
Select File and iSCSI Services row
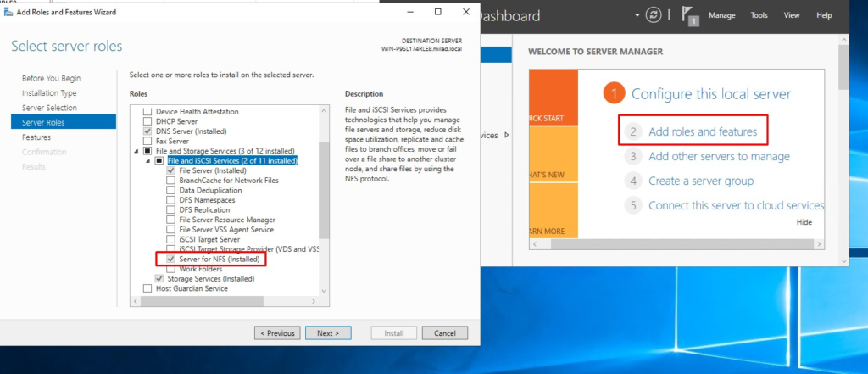click(232, 160)
